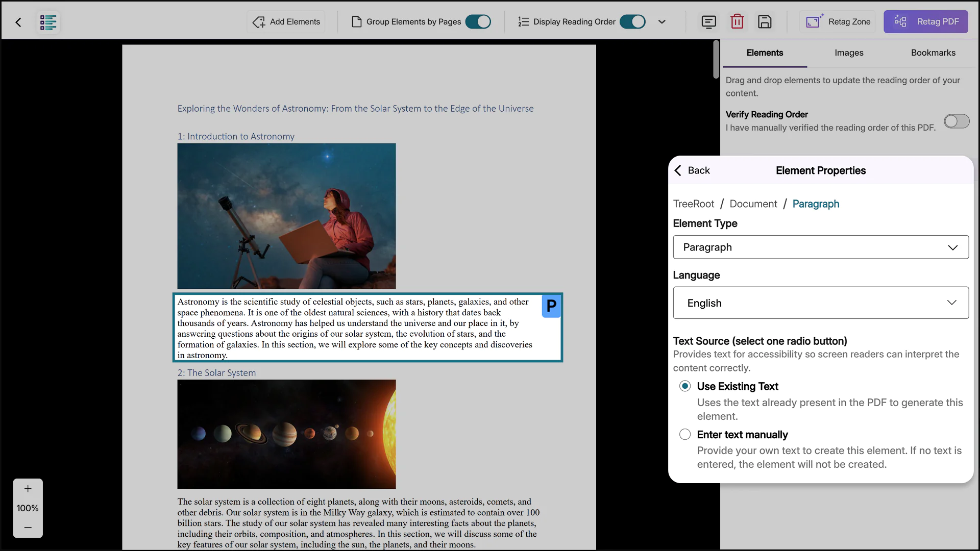Screen dimensions: 980x551
Task: Click the zoom in plus icon
Action: pyautogui.click(x=28, y=489)
